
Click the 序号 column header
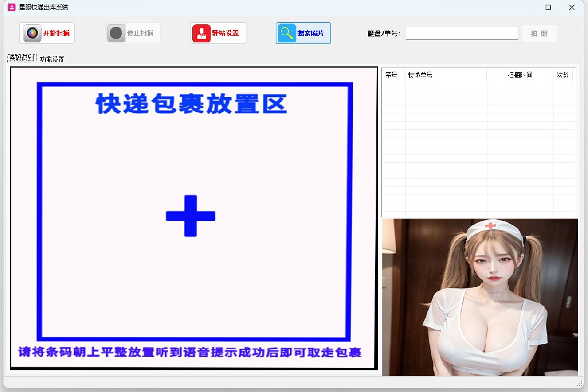pos(392,75)
